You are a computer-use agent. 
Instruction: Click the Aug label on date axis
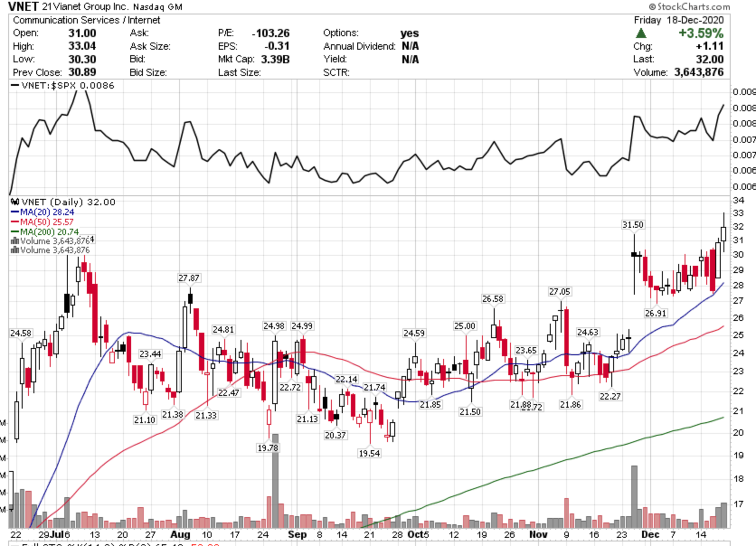(x=180, y=534)
